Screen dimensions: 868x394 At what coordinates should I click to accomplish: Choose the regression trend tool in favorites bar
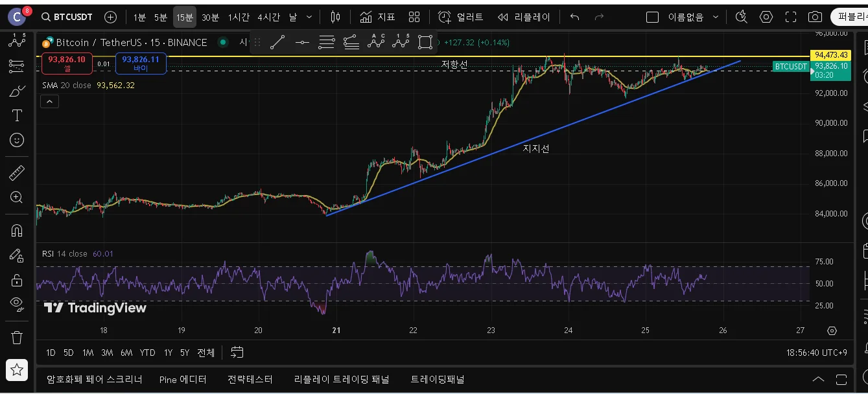(351, 43)
